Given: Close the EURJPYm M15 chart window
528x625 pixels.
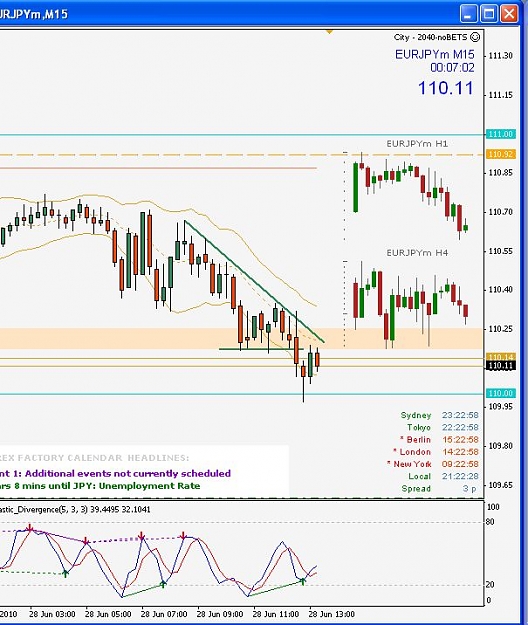Looking at the screenshot, I should click(x=509, y=14).
